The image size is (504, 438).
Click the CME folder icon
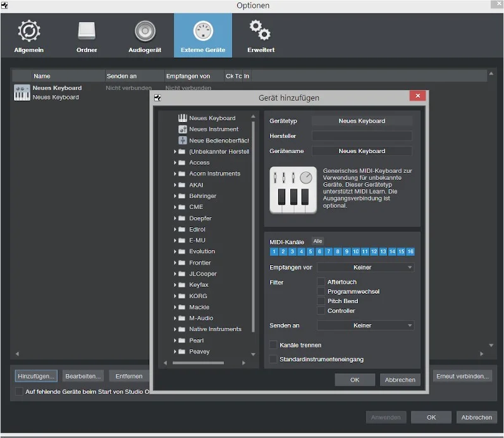click(x=181, y=207)
